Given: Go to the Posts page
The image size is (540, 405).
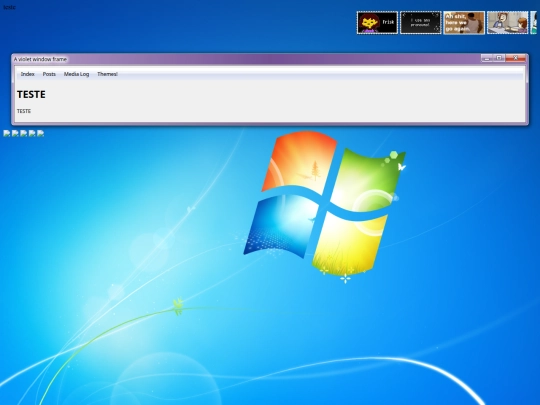Looking at the screenshot, I should click(49, 74).
